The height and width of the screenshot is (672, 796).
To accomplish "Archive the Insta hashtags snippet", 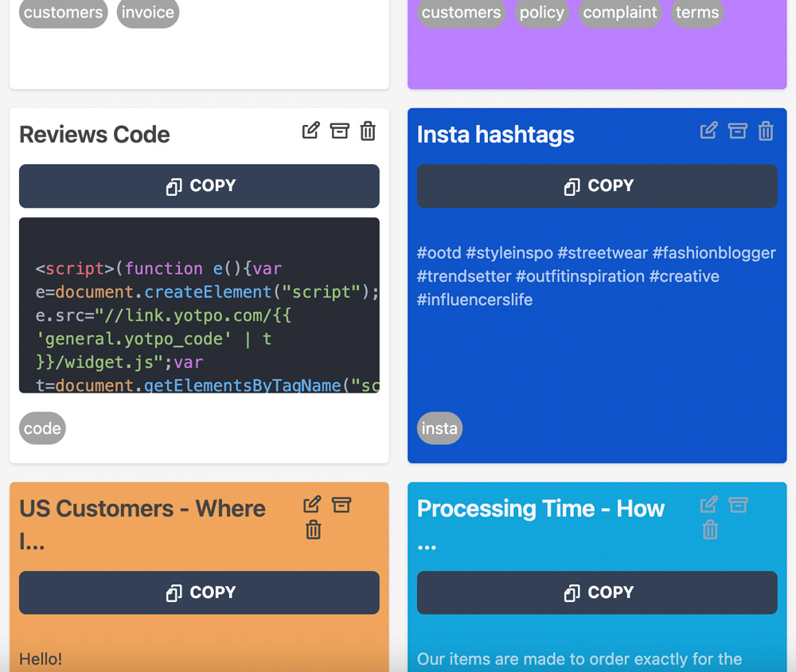I will [738, 131].
